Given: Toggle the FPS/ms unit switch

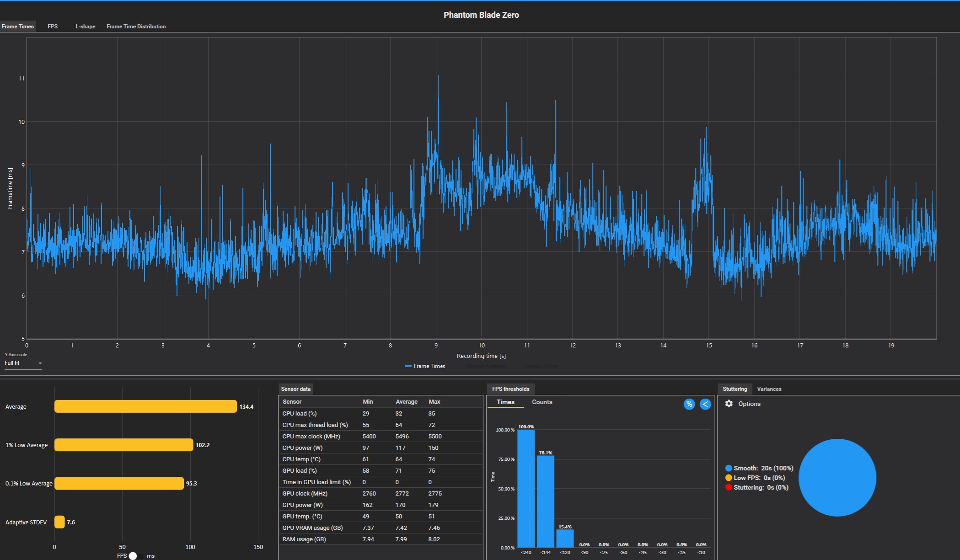Looking at the screenshot, I should (136, 556).
